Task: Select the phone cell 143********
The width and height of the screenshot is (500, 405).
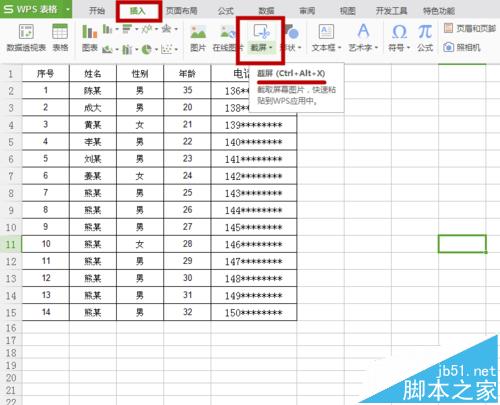Action: (x=254, y=193)
